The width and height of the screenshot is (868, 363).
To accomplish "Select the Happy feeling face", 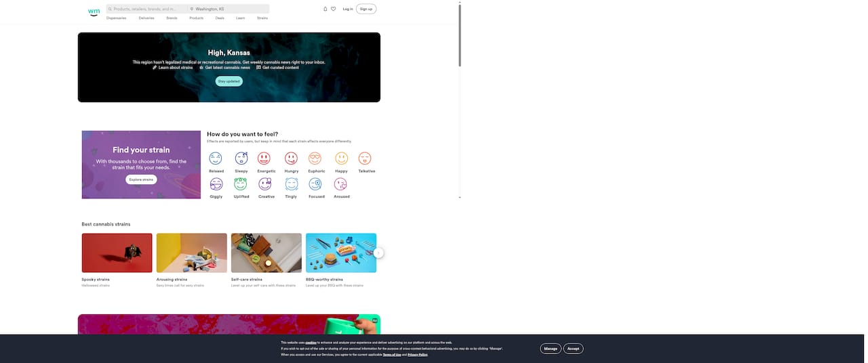I will (341, 158).
